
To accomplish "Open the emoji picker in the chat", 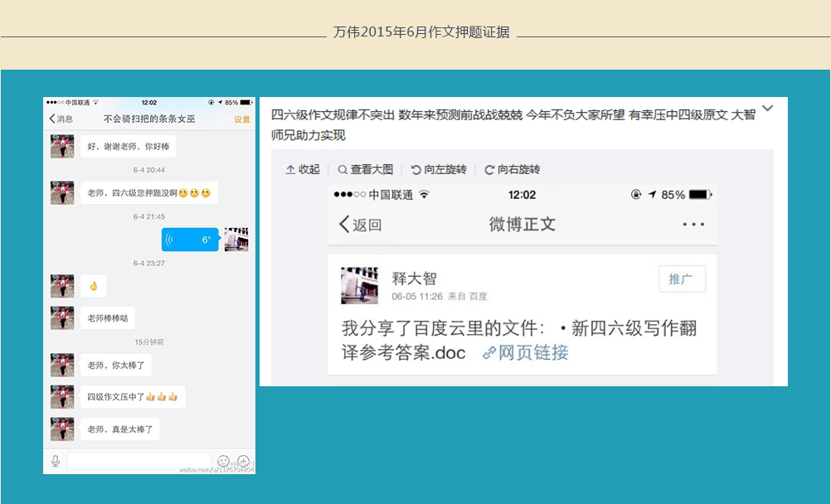I will coord(223,461).
